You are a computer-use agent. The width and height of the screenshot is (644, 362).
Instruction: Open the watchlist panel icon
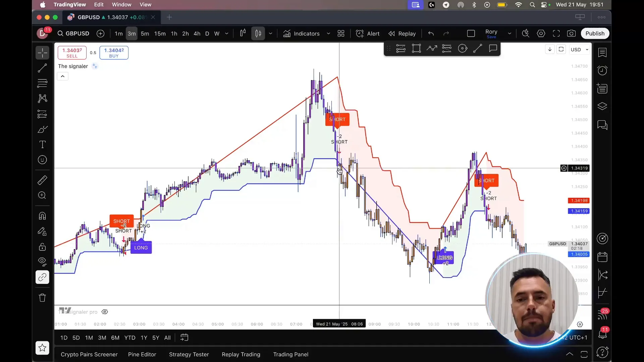tap(602, 52)
